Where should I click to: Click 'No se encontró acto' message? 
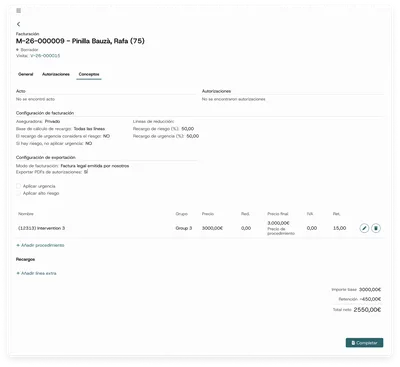point(35,99)
